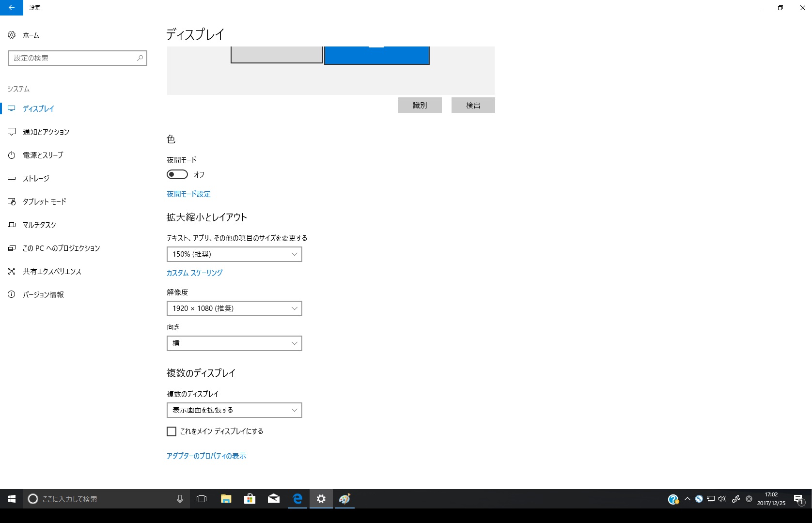812x523 pixels.
Task: Switch to the Paint app on taskbar
Action: coord(344,499)
